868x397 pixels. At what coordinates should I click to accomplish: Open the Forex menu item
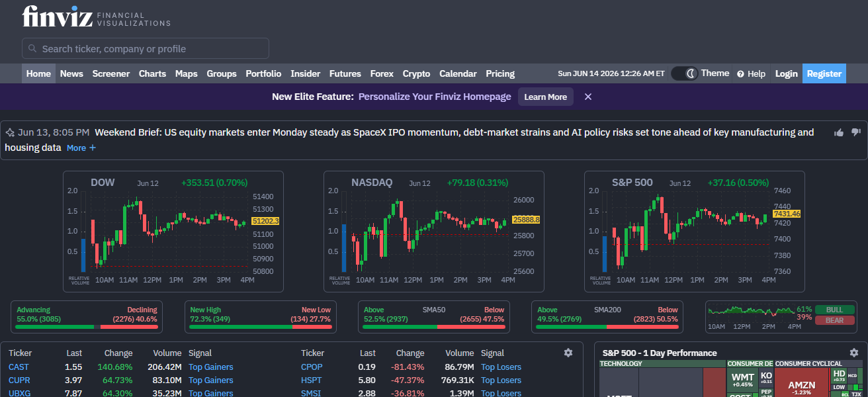pyautogui.click(x=382, y=73)
